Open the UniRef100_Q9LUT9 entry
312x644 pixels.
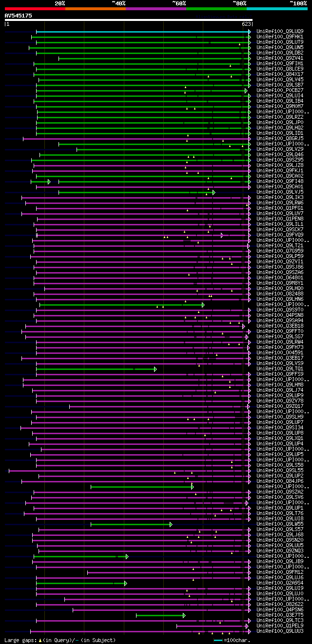(280, 42)
